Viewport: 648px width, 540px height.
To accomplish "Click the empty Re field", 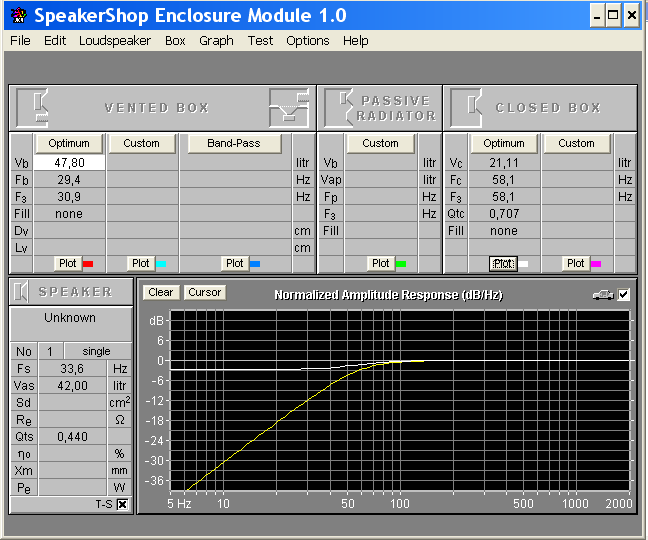I will (x=72, y=419).
